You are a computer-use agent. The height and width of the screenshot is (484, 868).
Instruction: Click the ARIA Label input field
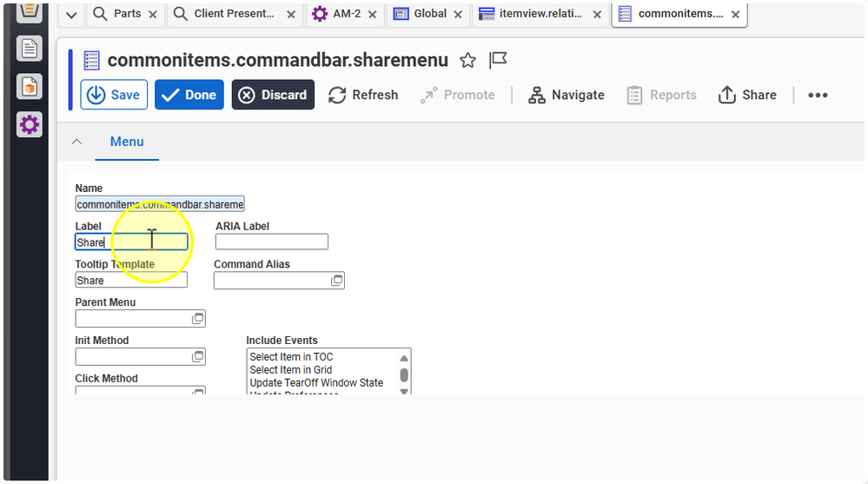pos(271,242)
